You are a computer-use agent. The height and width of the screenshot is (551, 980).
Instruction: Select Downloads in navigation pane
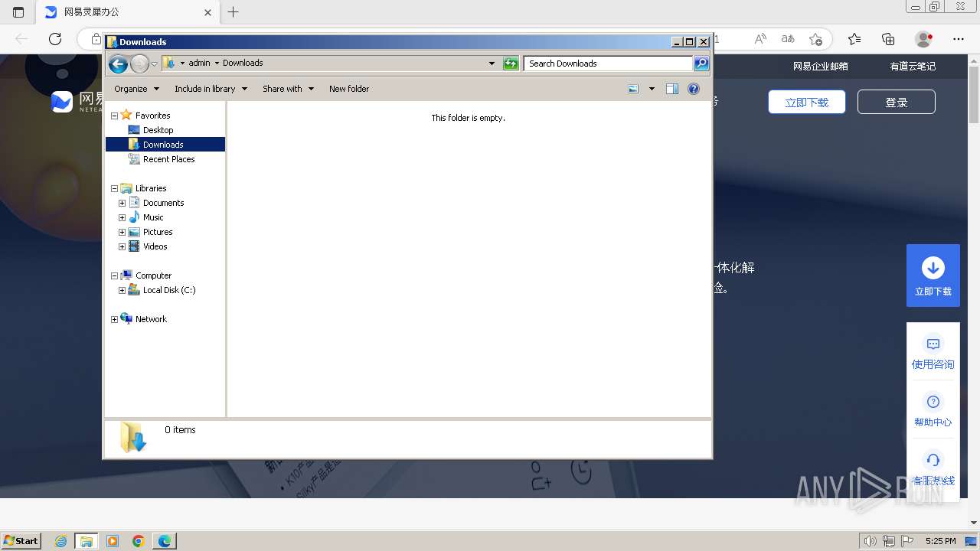click(x=163, y=145)
